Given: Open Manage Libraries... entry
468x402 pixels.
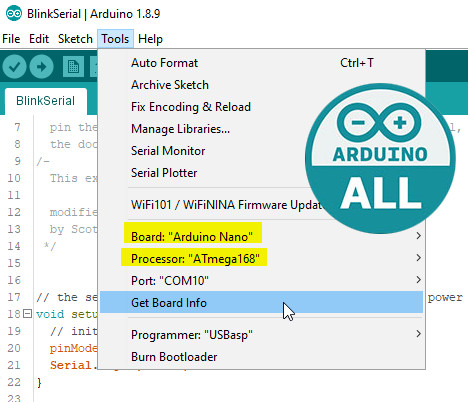Looking at the screenshot, I should pyautogui.click(x=261, y=129).
